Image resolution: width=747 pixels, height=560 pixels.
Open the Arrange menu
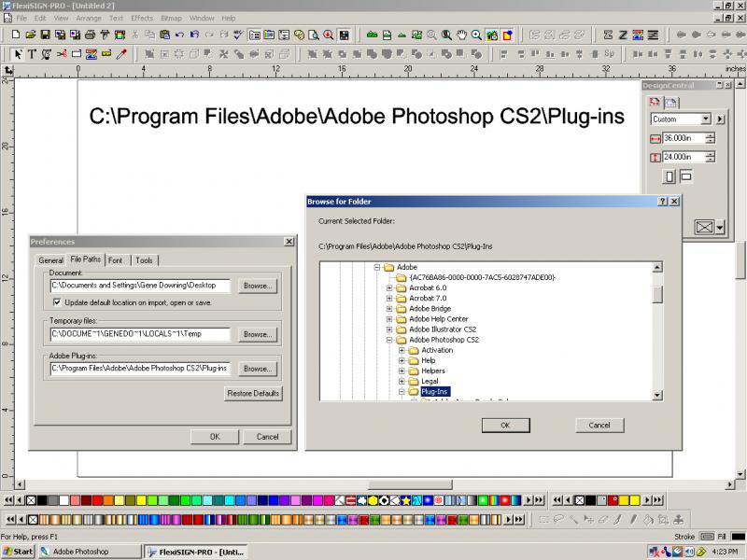pyautogui.click(x=89, y=18)
